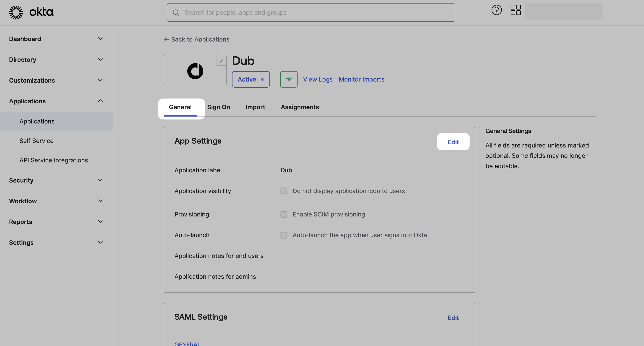
Task: Click the Dub app logo thumbnail
Action: coord(195,70)
